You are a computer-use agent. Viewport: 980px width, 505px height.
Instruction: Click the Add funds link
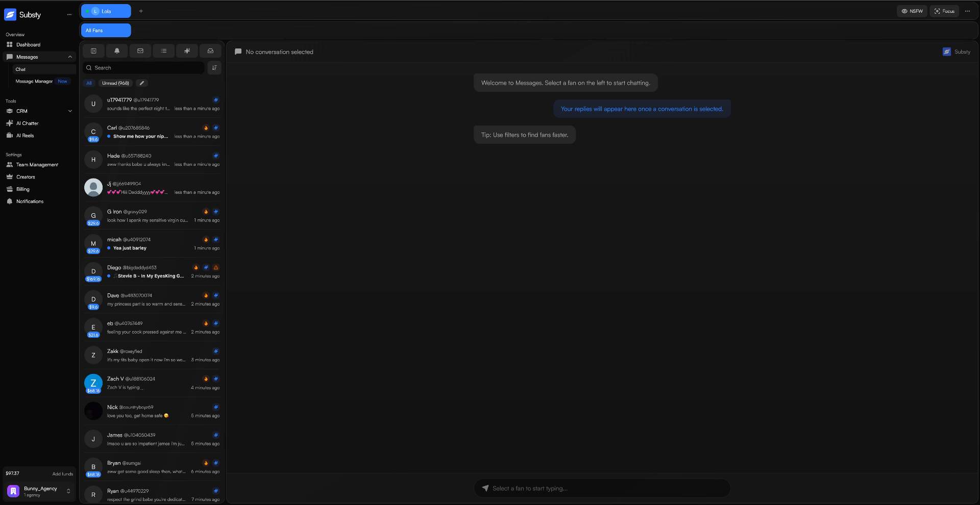62,474
